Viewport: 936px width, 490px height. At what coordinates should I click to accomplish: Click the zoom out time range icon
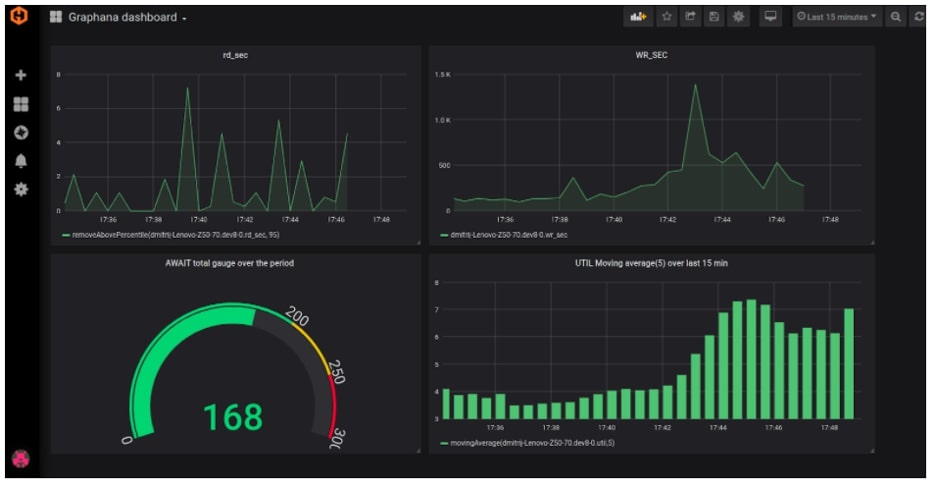click(895, 17)
